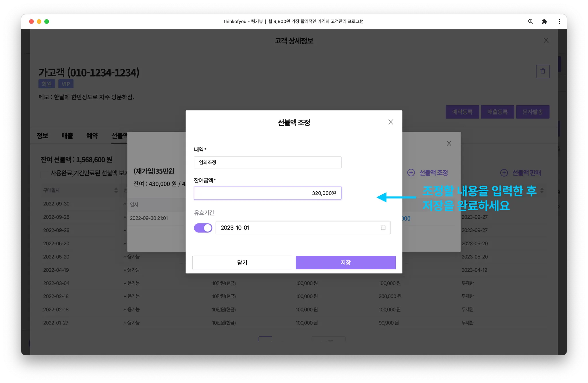This screenshot has width=588, height=383.
Task: Toggle the 유효기간 validity switch off
Action: [x=203, y=228]
